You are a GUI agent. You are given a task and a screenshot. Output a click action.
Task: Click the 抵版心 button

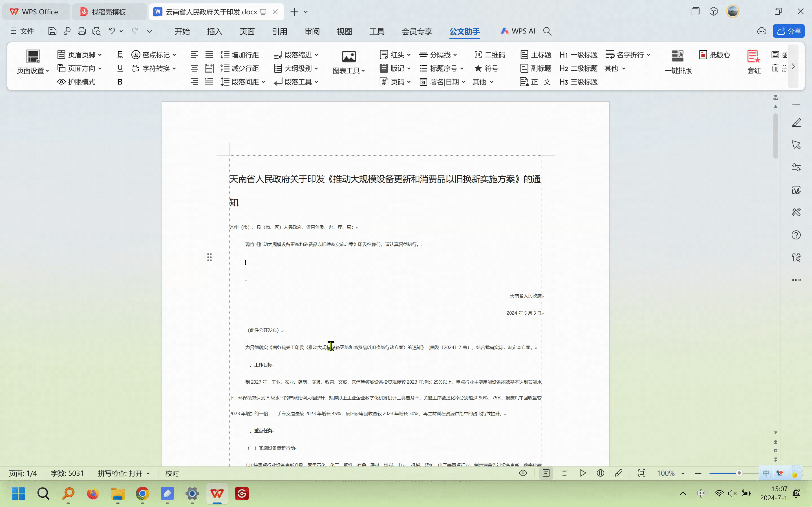(x=715, y=55)
